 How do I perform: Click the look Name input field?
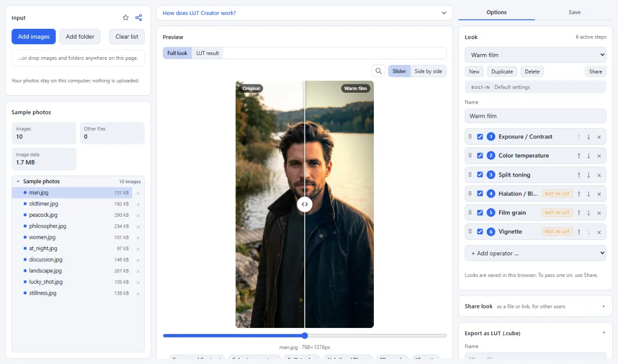pos(536,116)
